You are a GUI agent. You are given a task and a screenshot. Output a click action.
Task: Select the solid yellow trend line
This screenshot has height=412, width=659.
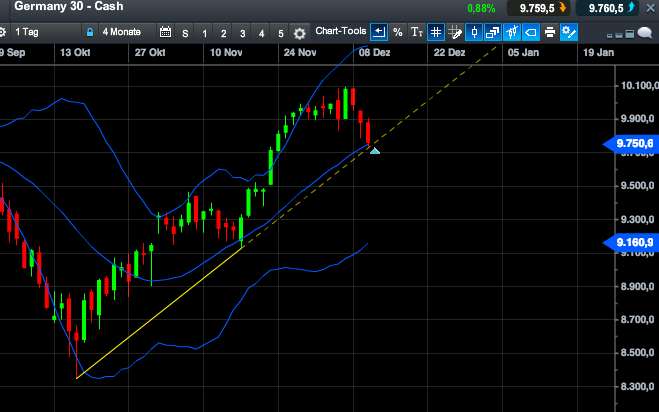(x=160, y=313)
